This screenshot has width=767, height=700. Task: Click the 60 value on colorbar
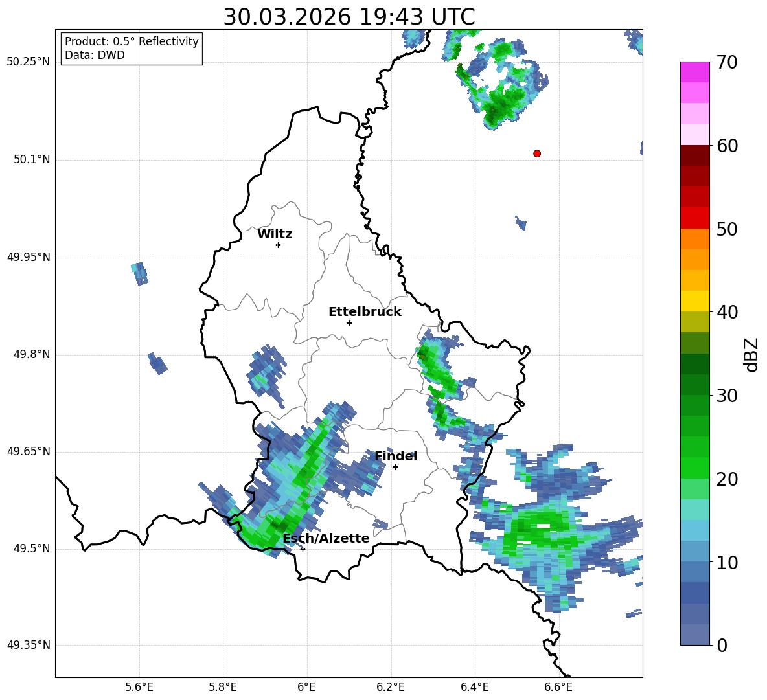(727, 146)
